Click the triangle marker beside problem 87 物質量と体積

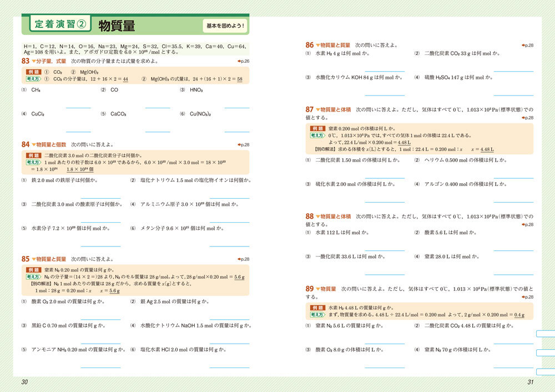click(x=317, y=110)
